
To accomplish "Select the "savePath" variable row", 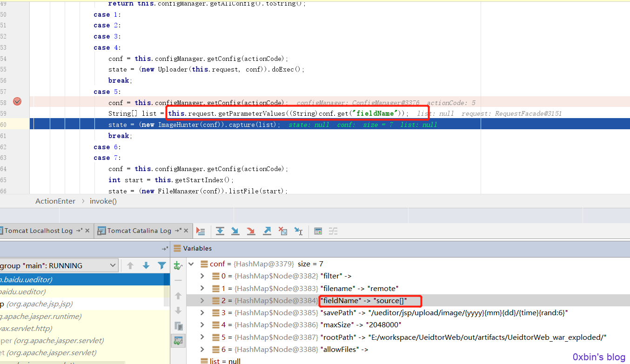I will [x=408, y=313].
